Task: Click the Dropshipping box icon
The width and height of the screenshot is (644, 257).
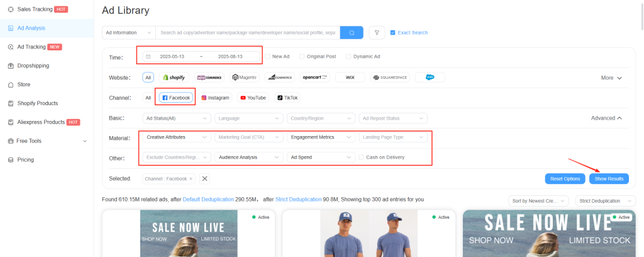Action: 11,66
